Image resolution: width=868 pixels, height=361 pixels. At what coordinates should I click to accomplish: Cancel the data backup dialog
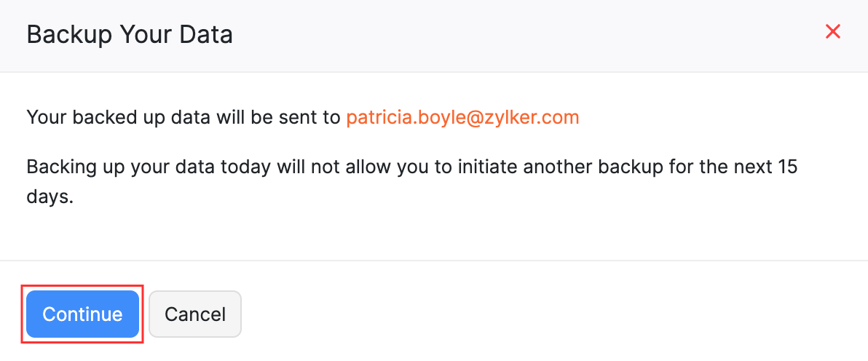[x=194, y=314]
